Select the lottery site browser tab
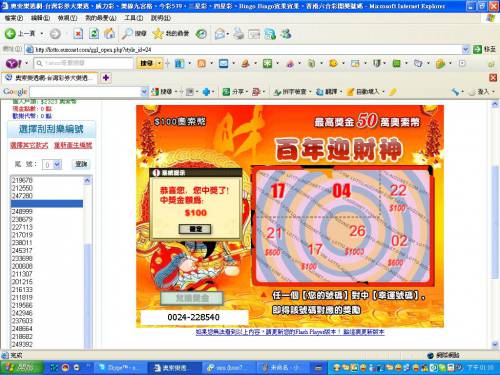This screenshot has height=375, width=500. pyautogui.click(x=51, y=78)
